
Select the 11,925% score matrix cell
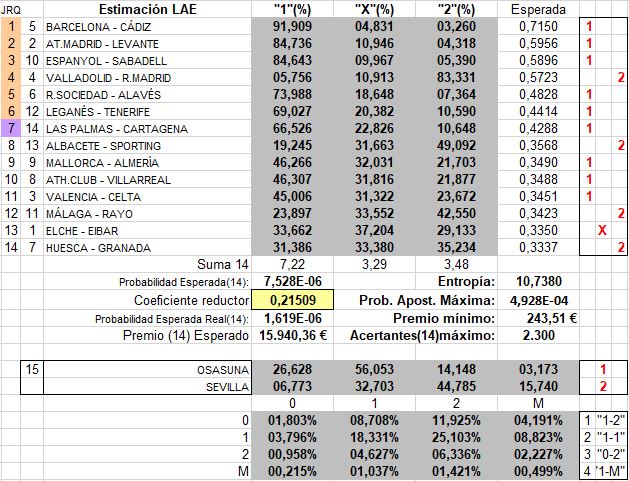click(x=457, y=420)
